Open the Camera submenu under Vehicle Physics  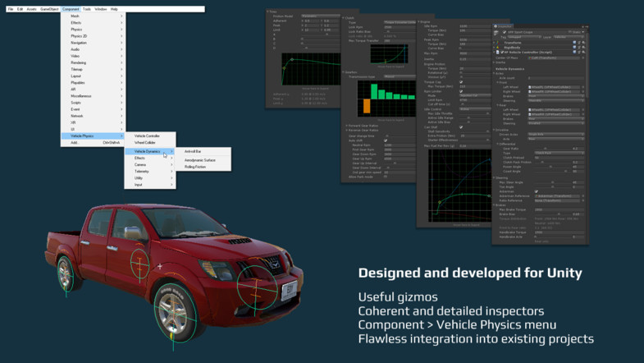tap(150, 164)
